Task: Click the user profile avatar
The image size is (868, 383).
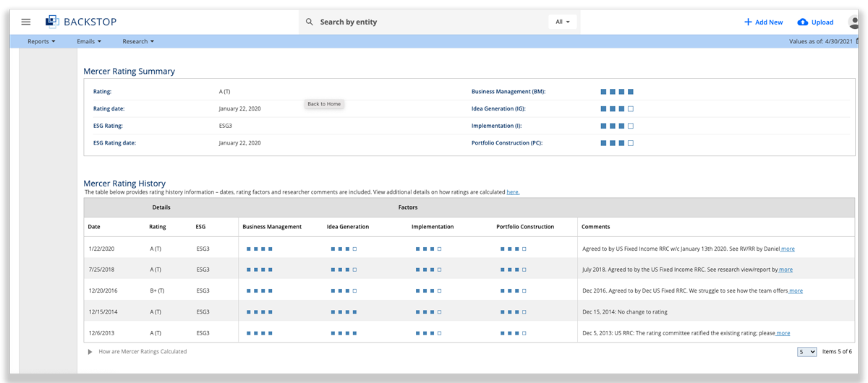Action: click(x=854, y=22)
